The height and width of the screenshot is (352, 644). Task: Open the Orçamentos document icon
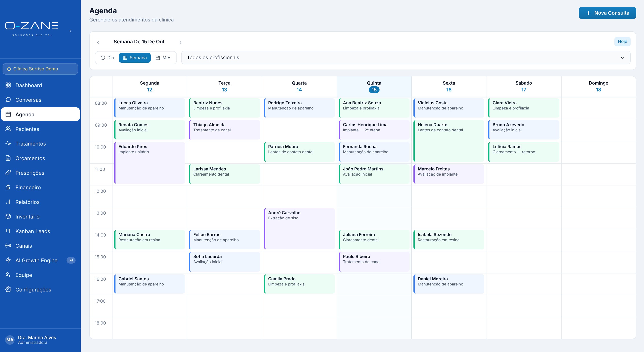pyautogui.click(x=8, y=158)
